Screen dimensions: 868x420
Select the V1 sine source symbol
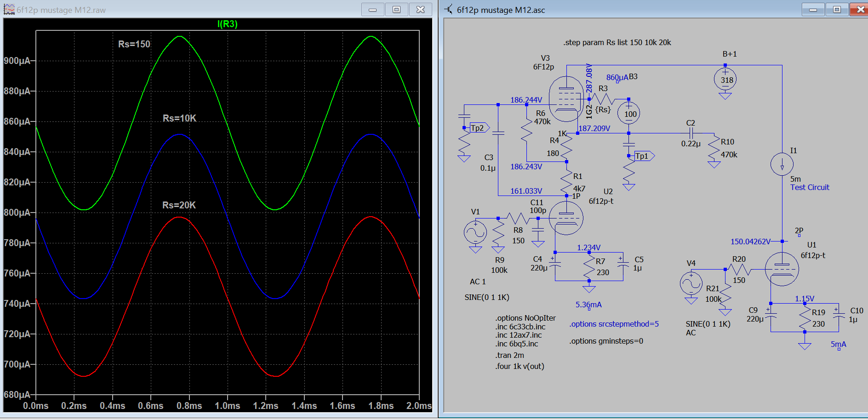point(475,232)
